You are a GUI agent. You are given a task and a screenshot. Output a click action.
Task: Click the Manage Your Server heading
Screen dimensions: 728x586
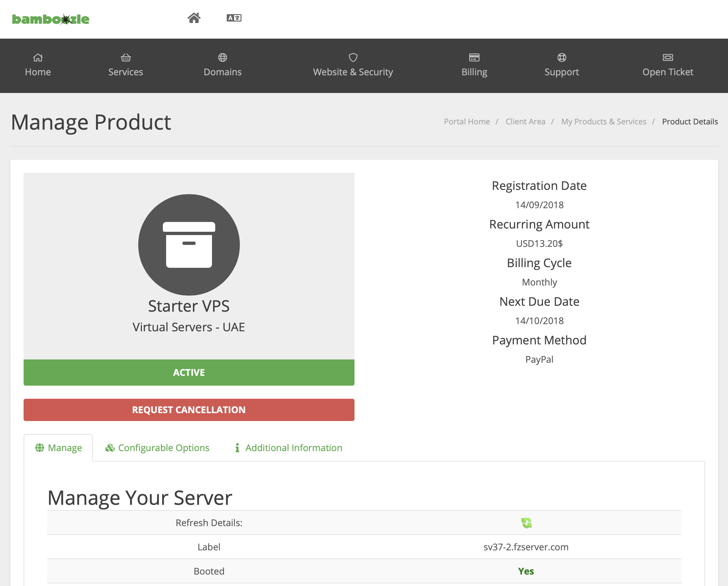[x=140, y=498]
